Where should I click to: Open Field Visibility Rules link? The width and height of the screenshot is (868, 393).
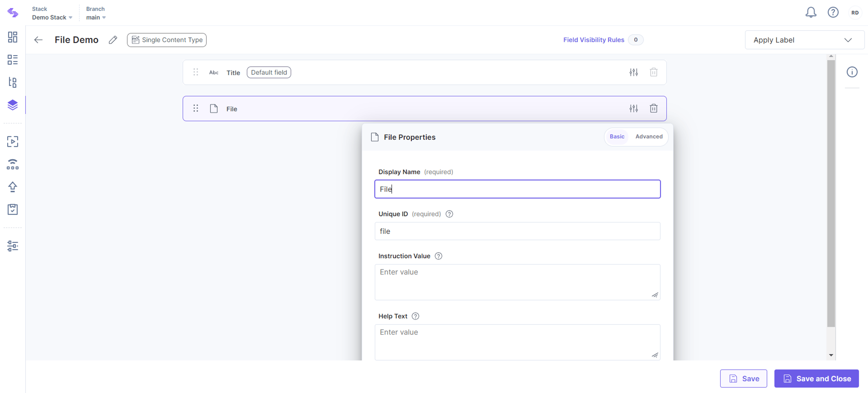593,40
